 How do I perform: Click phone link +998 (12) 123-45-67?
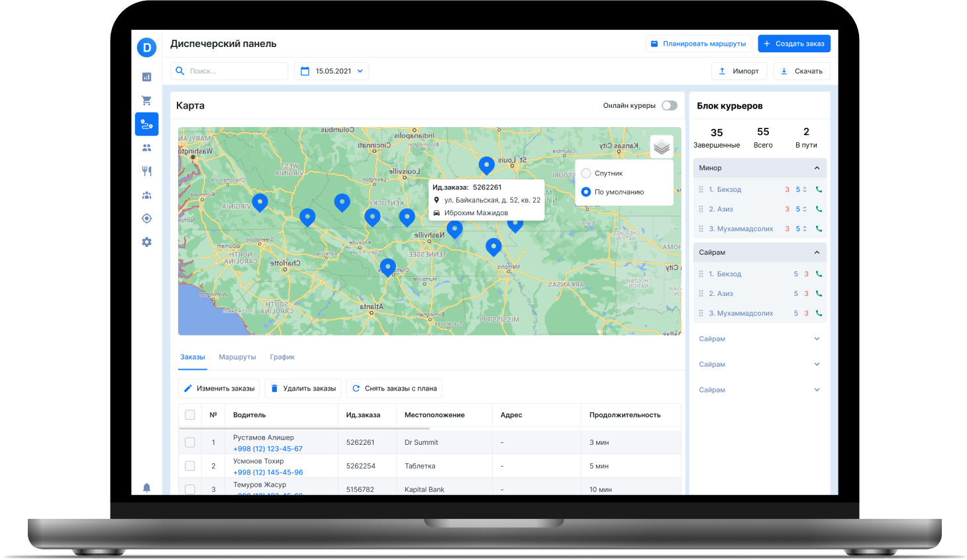point(268,449)
